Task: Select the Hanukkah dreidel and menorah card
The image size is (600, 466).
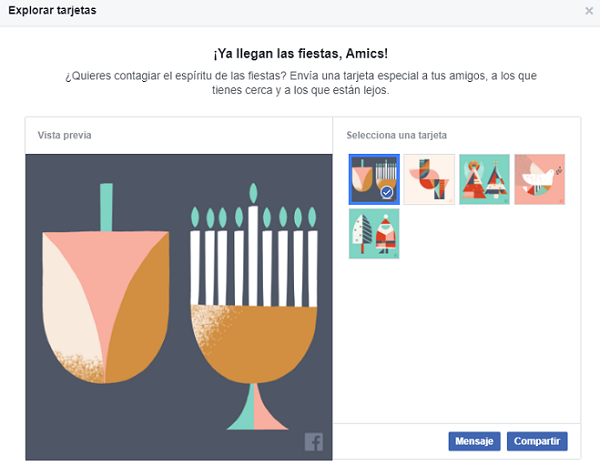Action: (374, 180)
